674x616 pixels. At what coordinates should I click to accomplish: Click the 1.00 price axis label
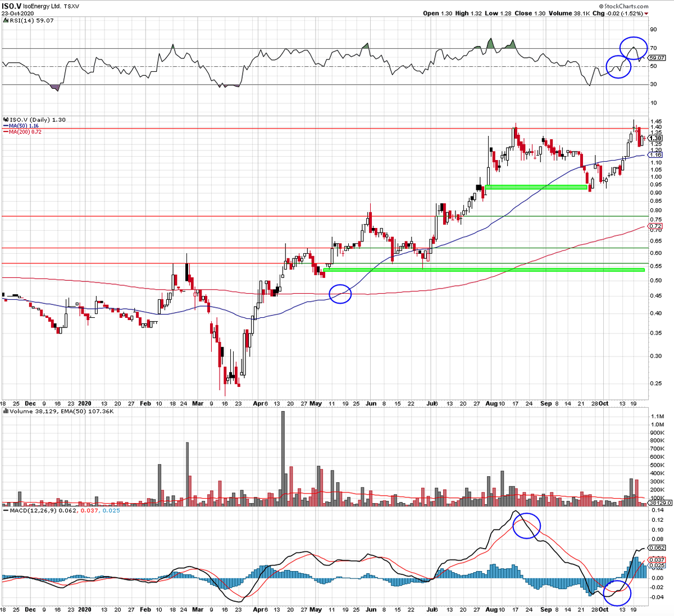(655, 177)
